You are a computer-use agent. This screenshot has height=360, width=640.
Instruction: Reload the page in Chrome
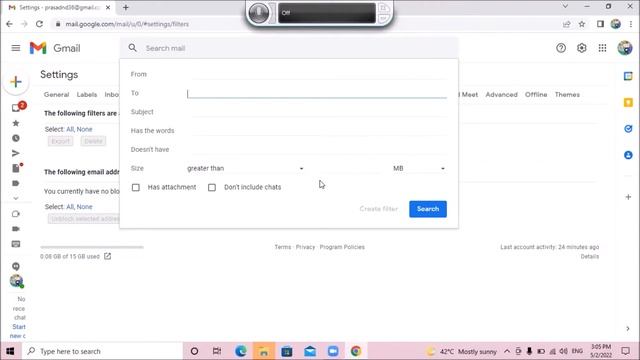click(x=39, y=24)
